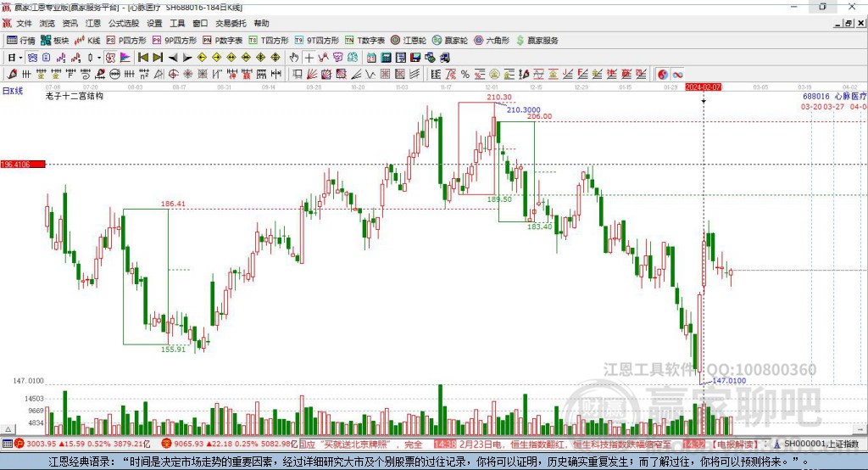Screen dimensions: 868x470
Task: Select the red pencil drawing tool
Action: 12,75
